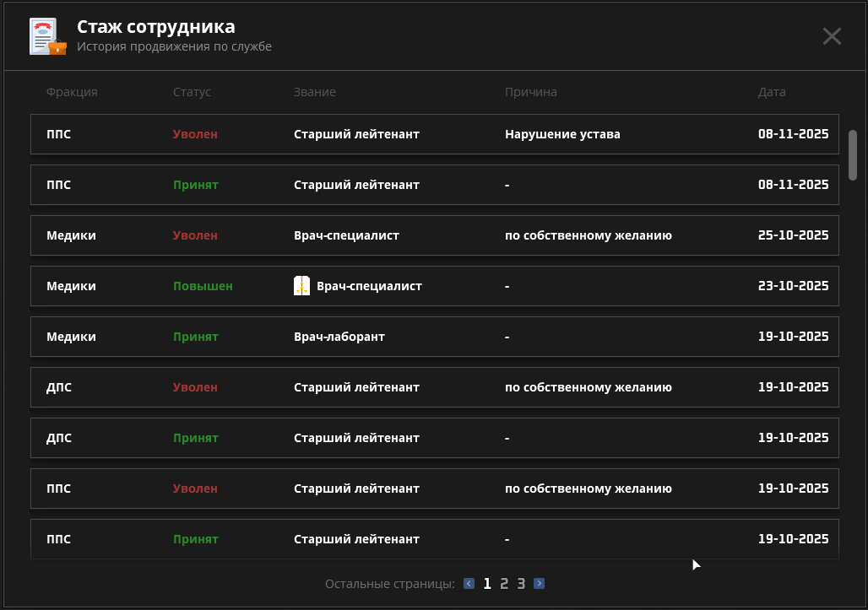Select the Медики Повышен row
Viewport: 868px width, 610px height.
click(434, 286)
